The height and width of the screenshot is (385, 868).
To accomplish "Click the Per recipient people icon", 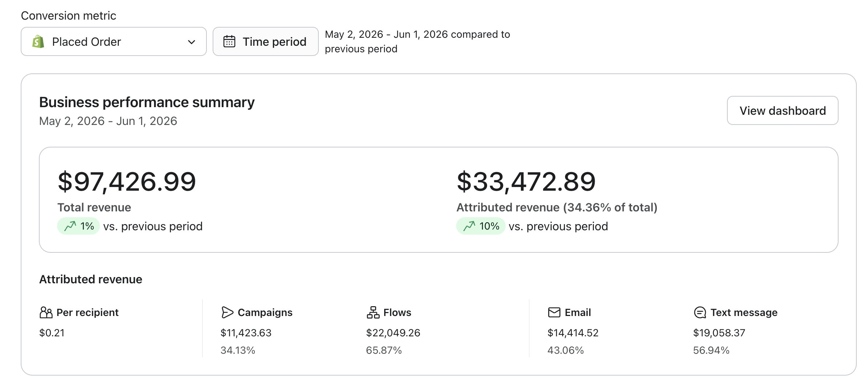I will [x=46, y=312].
